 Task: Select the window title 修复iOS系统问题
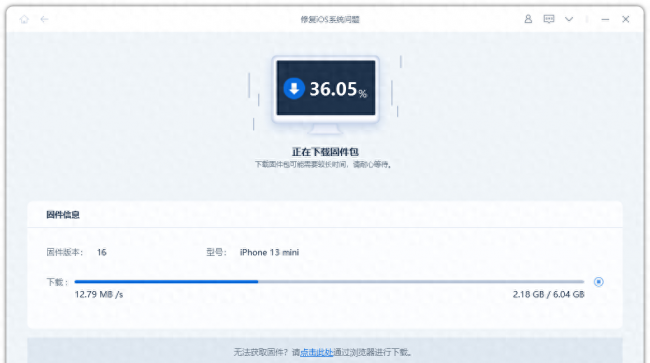pos(330,19)
